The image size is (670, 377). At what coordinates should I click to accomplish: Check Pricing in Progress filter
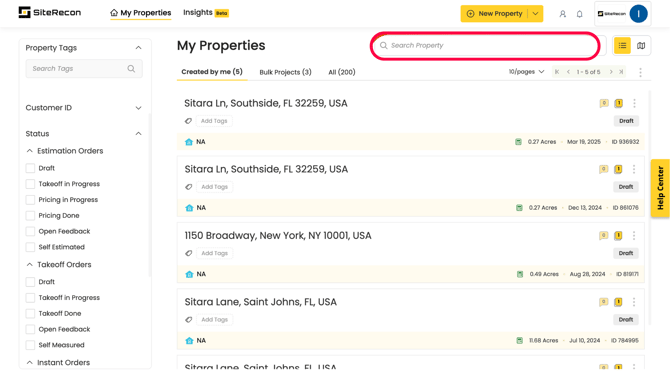30,200
